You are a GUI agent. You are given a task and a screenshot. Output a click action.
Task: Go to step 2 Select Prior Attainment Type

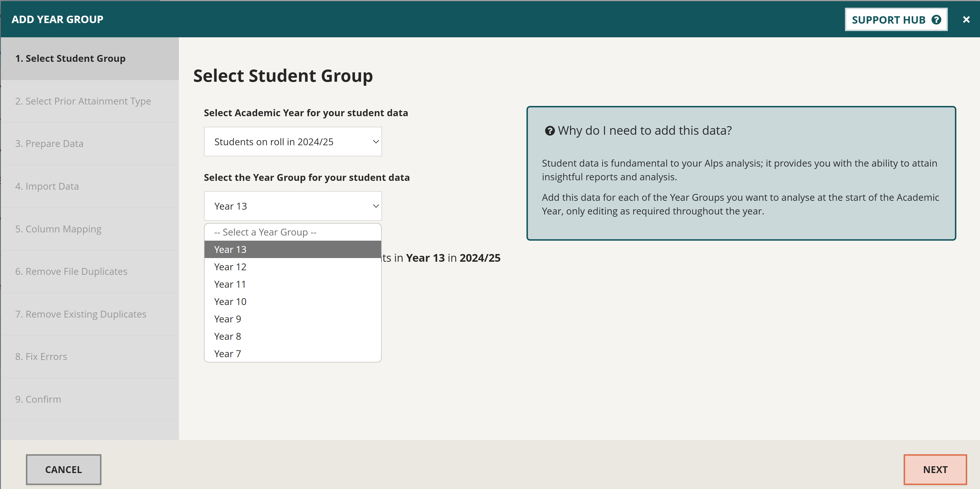[90, 101]
